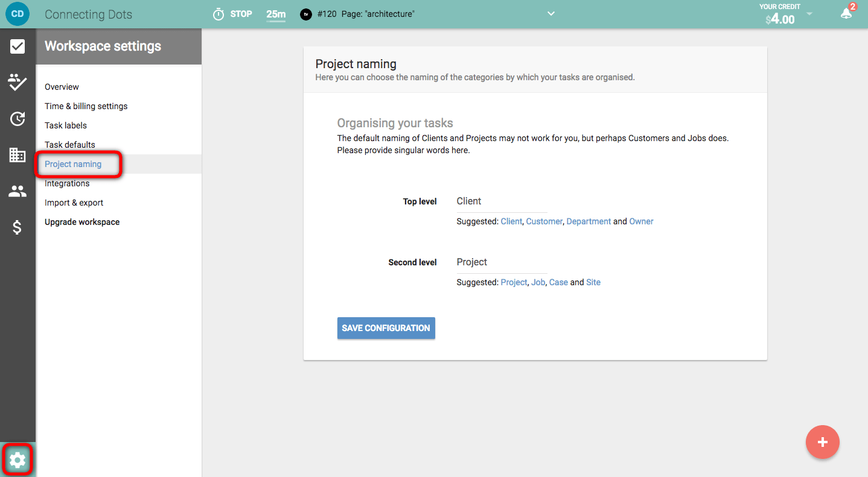Open the team task-check people icon in sidebar
Screen dimensions: 868x477
point(18,82)
